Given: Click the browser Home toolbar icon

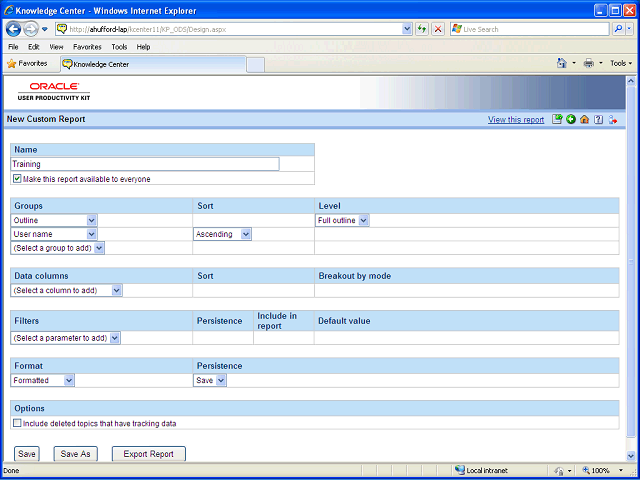Looking at the screenshot, I should [x=562, y=63].
